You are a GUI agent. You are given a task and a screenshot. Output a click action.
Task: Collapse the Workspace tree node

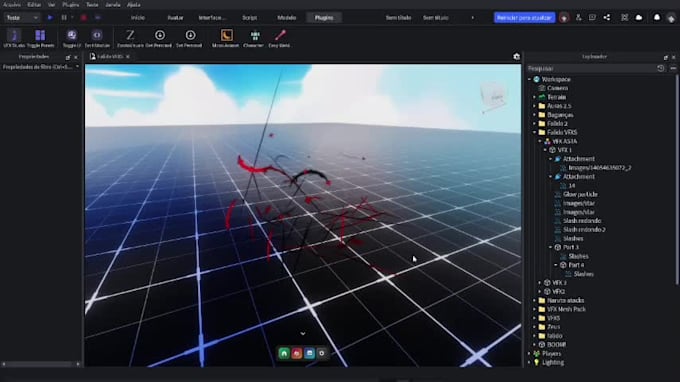[530, 79]
